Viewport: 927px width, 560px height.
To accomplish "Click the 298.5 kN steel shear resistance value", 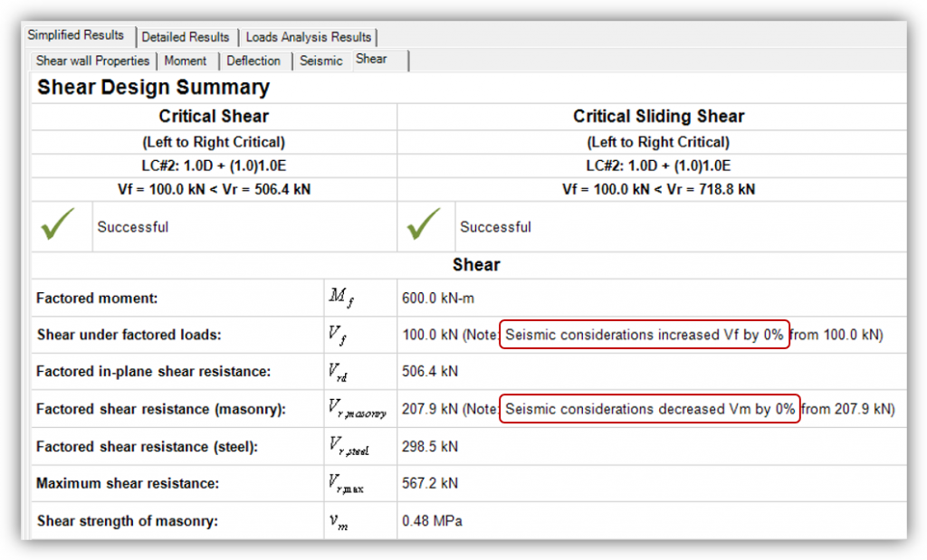I will (x=430, y=446).
